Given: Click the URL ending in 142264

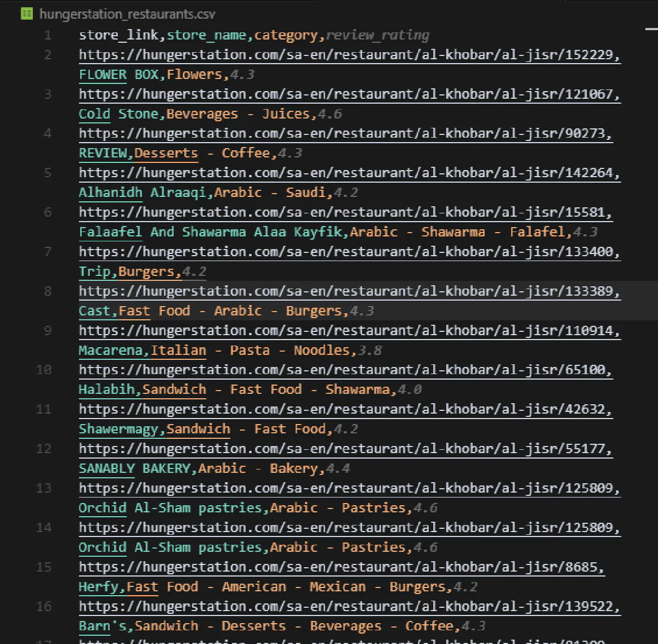Looking at the screenshot, I should point(349,173).
